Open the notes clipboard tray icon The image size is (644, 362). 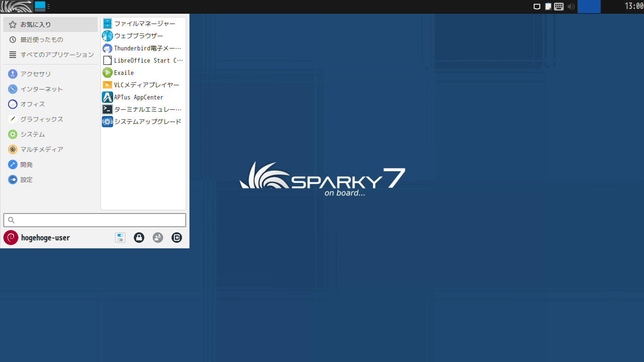548,7
